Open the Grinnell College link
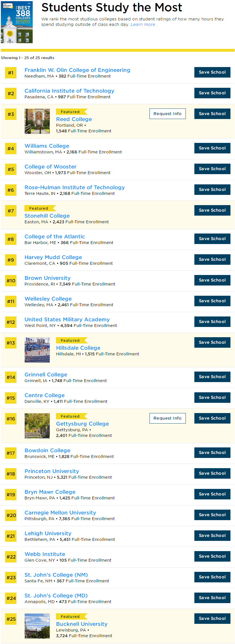 46,375
